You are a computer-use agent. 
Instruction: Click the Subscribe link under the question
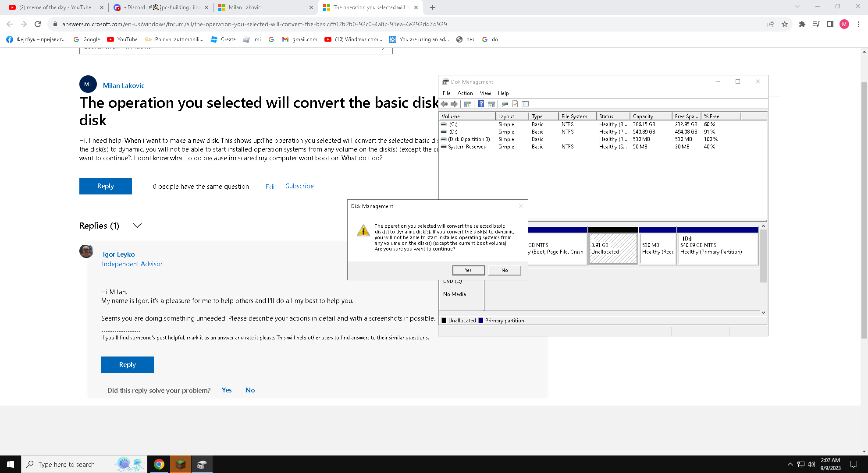click(x=299, y=186)
